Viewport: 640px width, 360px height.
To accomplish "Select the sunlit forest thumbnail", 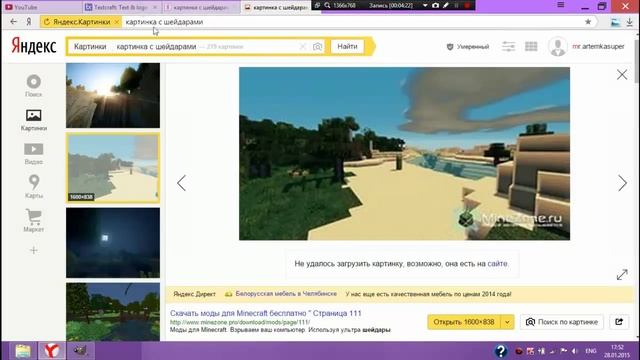I will [x=113, y=95].
